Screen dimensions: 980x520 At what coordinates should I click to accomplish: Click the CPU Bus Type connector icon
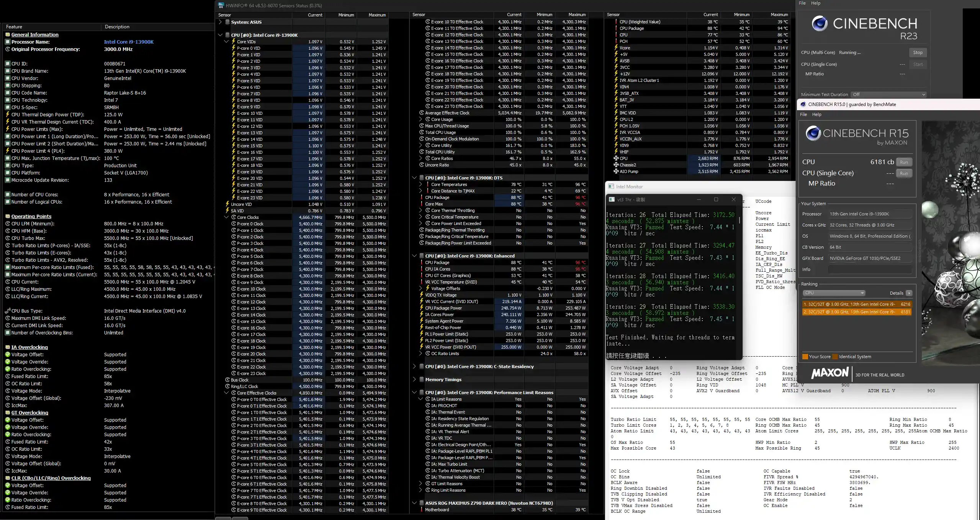(7, 311)
